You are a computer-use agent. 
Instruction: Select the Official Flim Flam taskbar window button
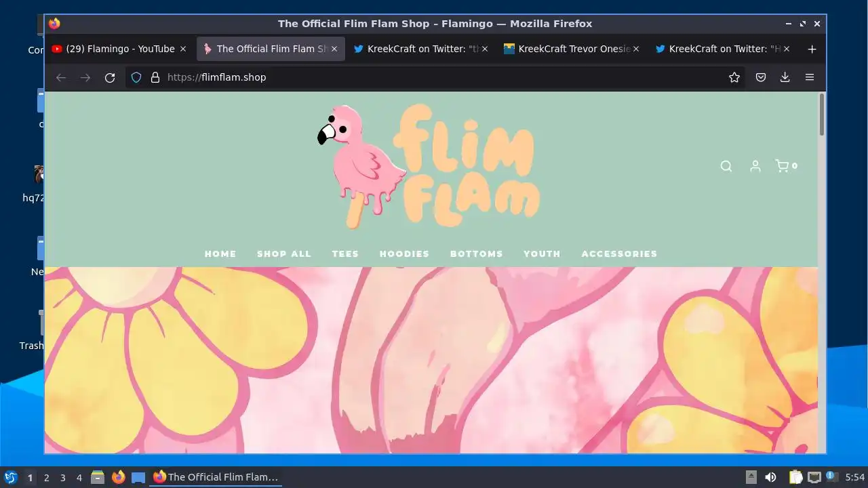pyautogui.click(x=216, y=477)
